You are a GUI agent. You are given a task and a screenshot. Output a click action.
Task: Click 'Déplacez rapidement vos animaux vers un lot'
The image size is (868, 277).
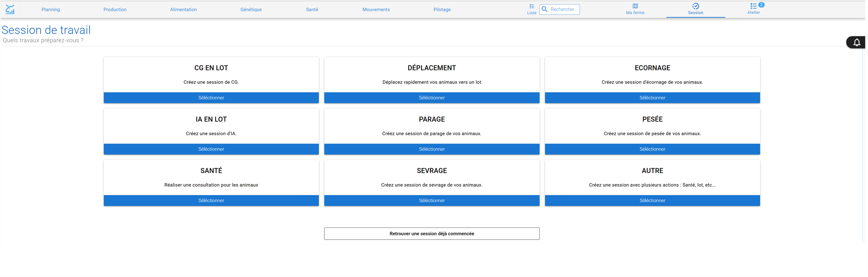[x=432, y=82]
